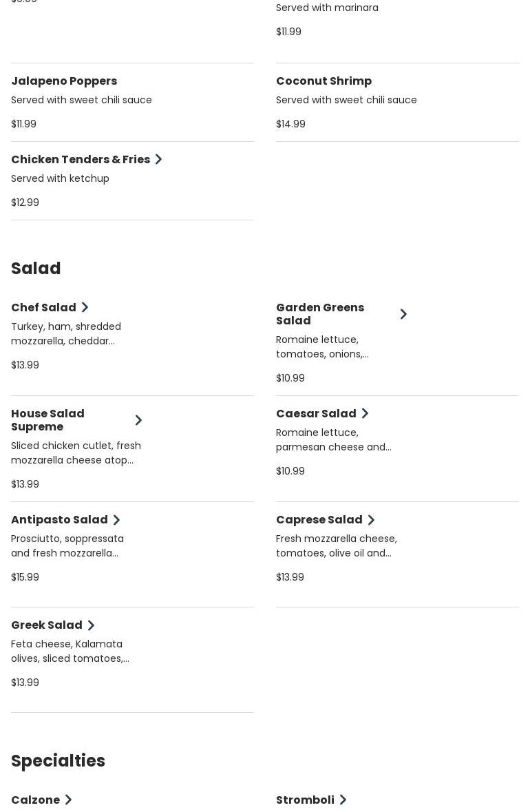530x812 pixels.
Task: Open the Coconut Shrimp menu item
Action: (x=324, y=81)
